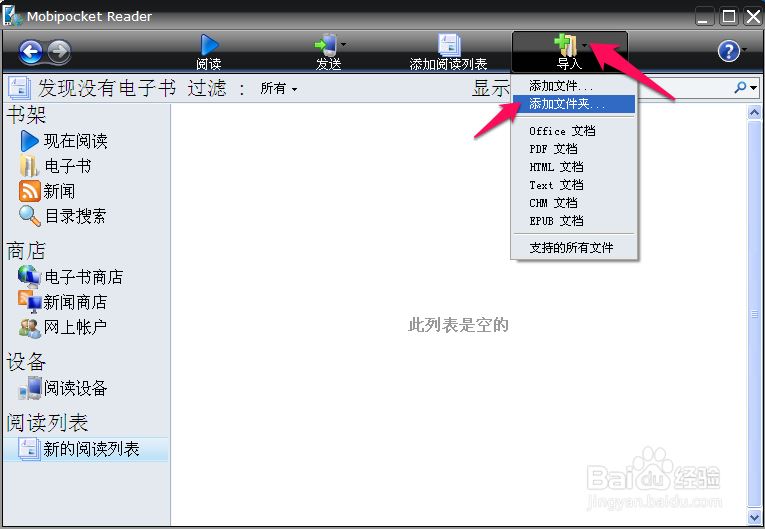Screen dimensions: 765x529
Task: Open 新闻 in the bookshelf
Action: click(59, 191)
